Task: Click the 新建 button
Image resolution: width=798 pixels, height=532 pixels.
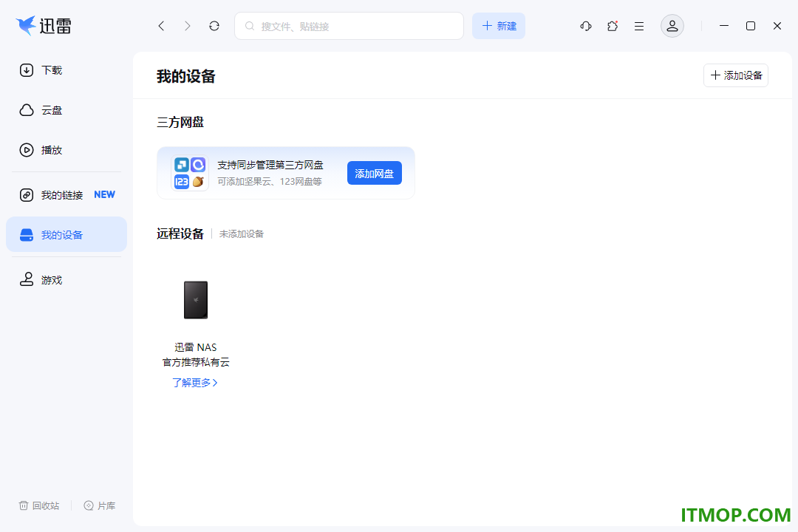Action: click(499, 26)
